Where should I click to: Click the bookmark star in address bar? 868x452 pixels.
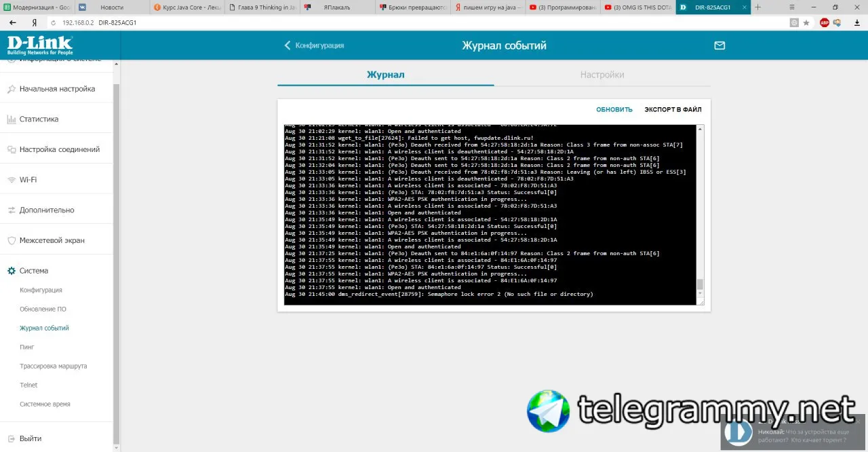click(x=806, y=22)
